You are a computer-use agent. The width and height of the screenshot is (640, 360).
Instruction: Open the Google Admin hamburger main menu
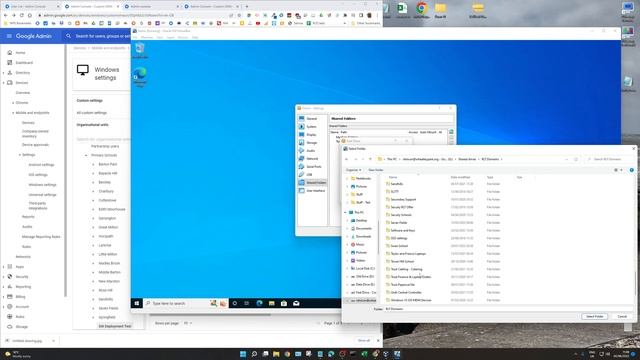[x=9, y=36]
